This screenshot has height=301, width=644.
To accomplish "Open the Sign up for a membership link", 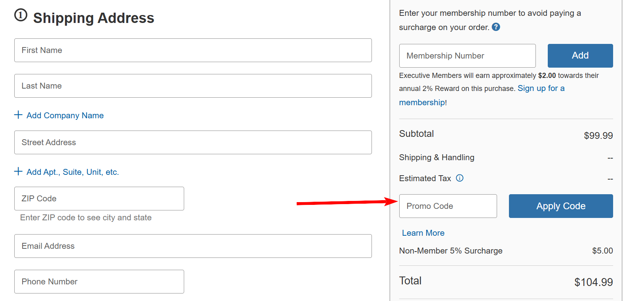I will click(541, 88).
